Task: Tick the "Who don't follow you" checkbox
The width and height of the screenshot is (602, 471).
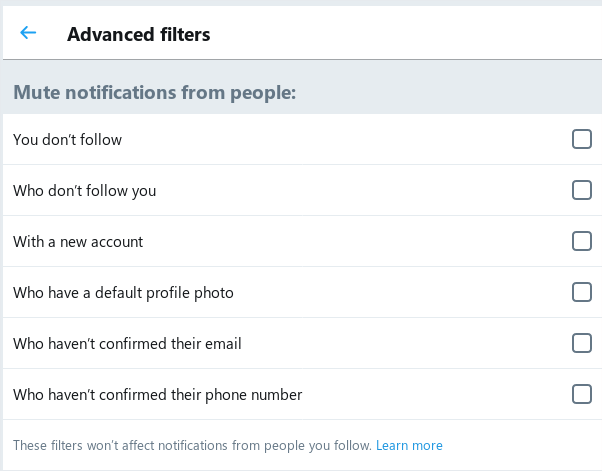Action: 582,190
